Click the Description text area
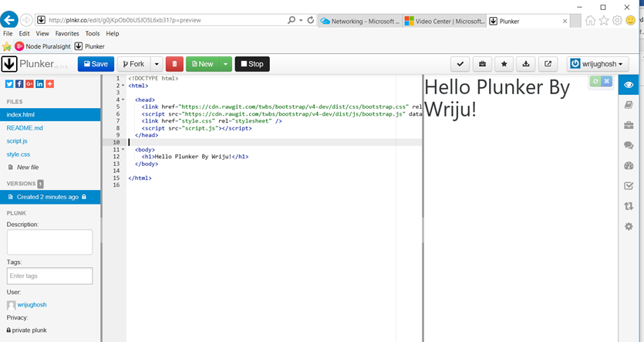644x342 pixels. (x=49, y=242)
